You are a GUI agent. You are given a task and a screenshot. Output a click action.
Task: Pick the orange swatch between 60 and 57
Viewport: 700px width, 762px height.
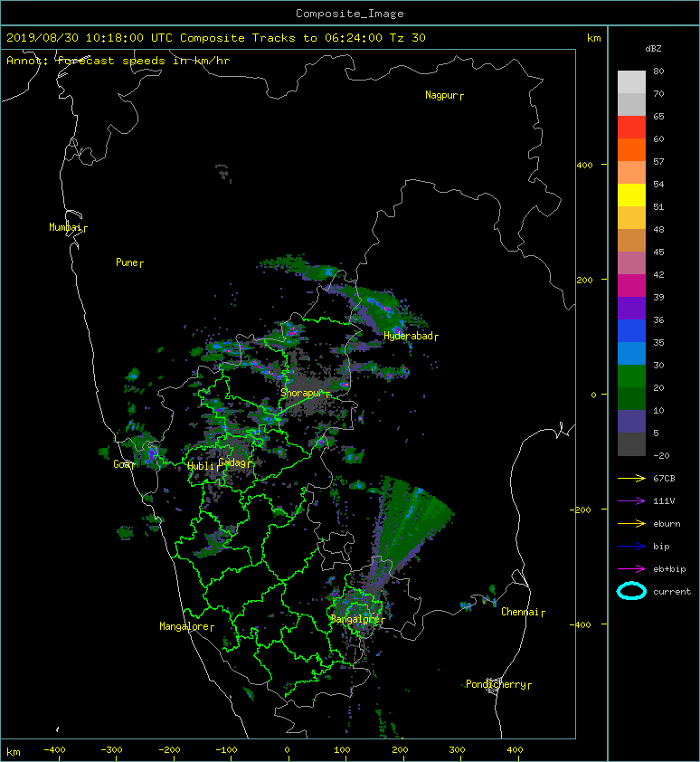631,149
